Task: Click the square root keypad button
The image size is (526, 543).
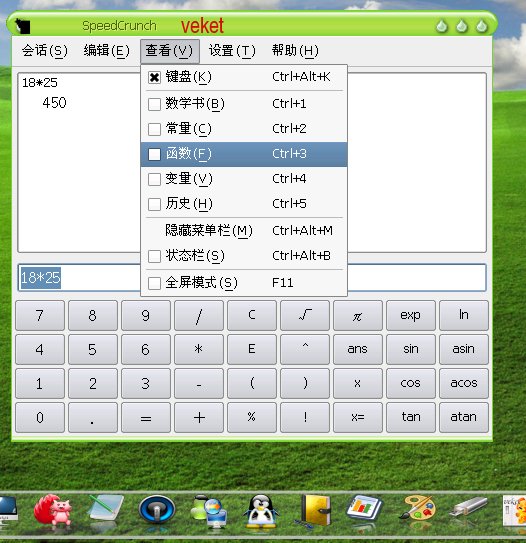Action: [x=305, y=315]
